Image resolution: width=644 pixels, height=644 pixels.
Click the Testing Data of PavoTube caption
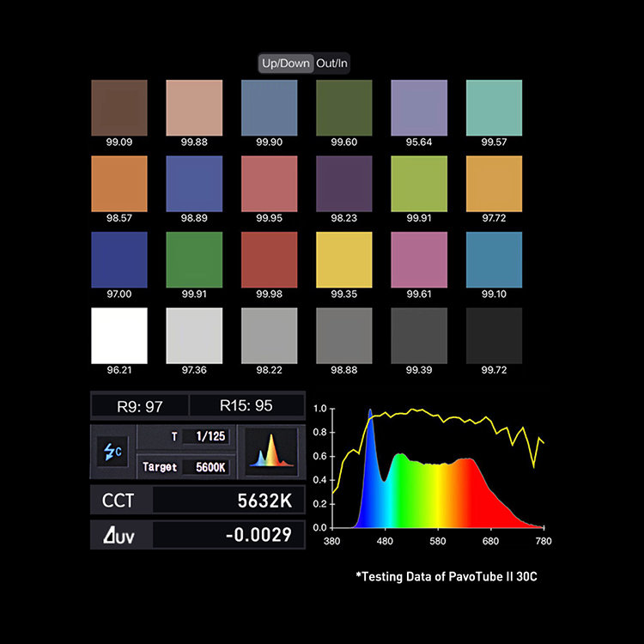[447, 576]
